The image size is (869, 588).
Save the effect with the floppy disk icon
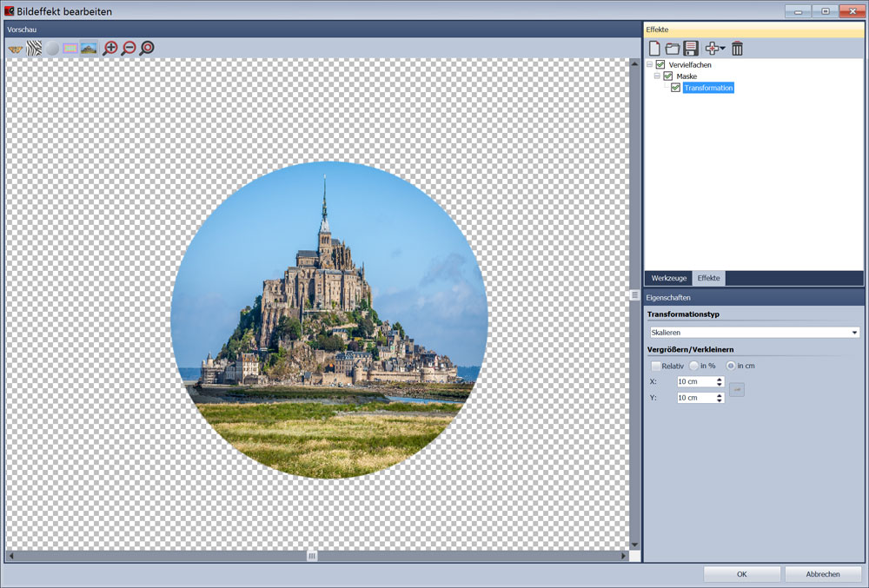tap(692, 49)
